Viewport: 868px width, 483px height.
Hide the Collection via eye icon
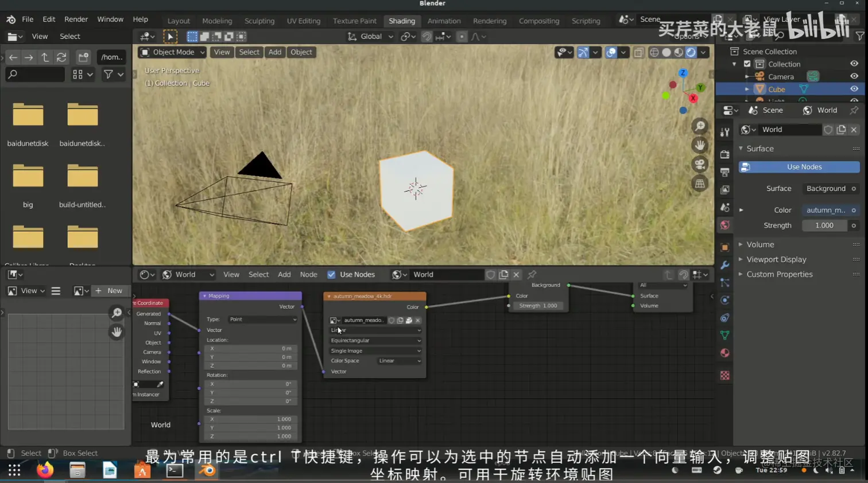pos(854,64)
